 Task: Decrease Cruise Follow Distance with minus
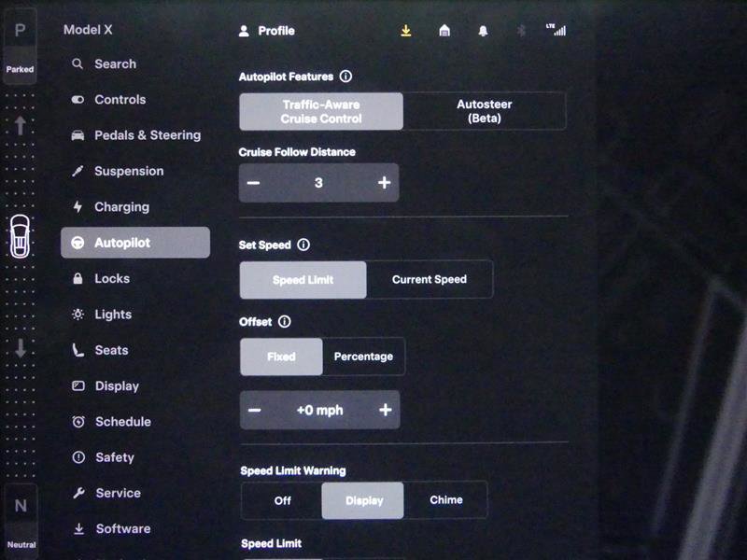click(x=253, y=183)
